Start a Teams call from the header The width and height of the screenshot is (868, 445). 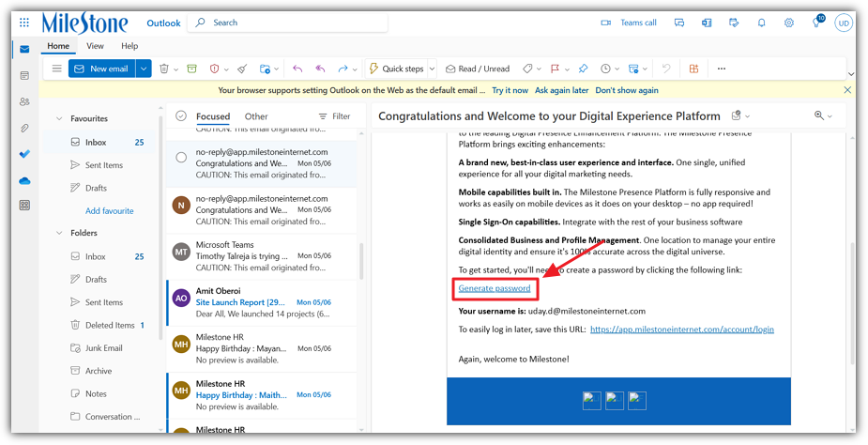click(629, 23)
